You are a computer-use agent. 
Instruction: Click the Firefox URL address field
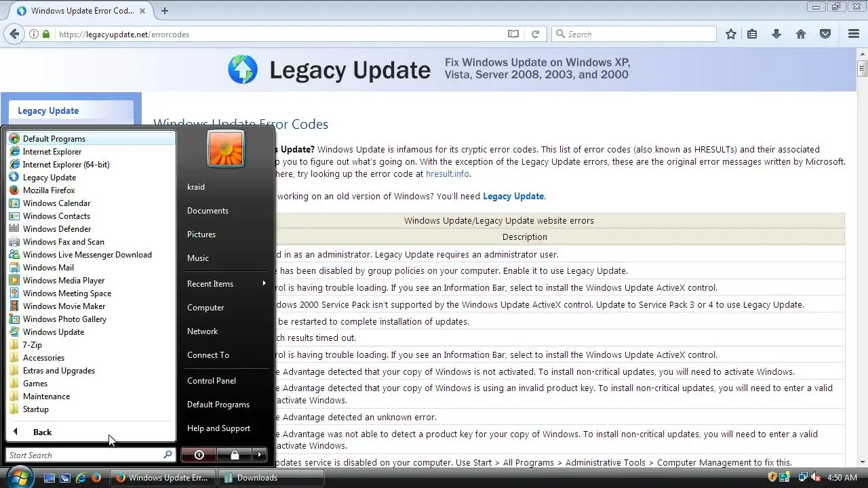pos(278,34)
